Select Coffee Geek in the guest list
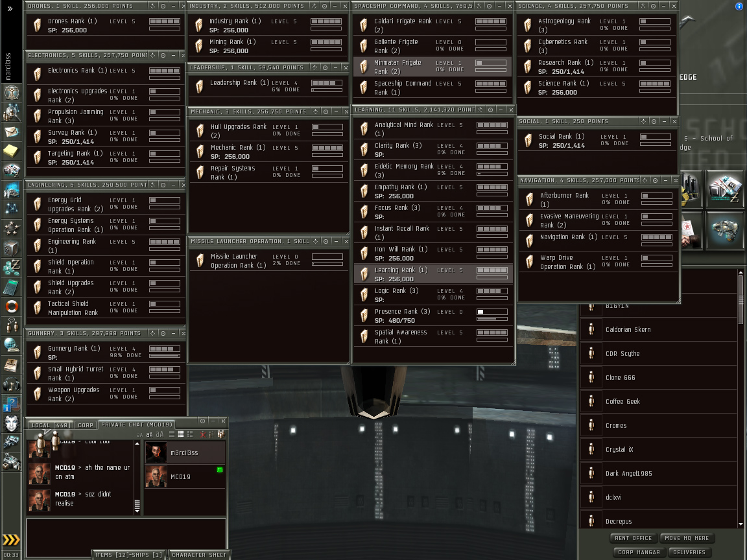Screen dimensions: 747x560 click(658, 401)
